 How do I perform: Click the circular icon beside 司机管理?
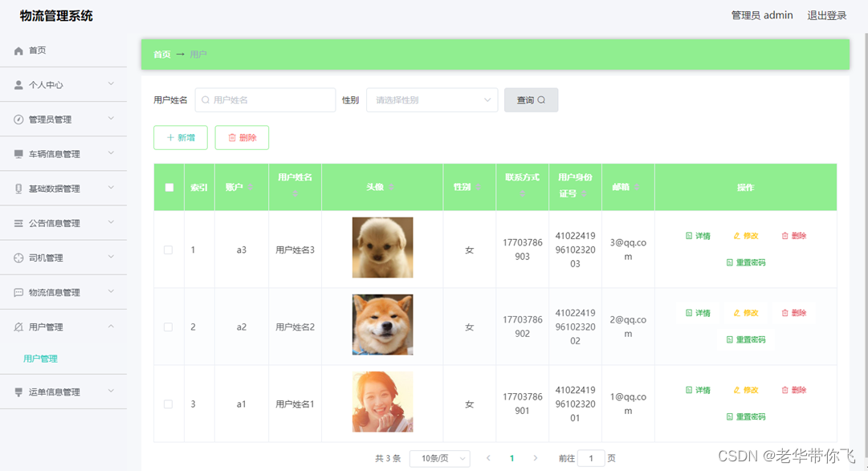click(x=18, y=258)
